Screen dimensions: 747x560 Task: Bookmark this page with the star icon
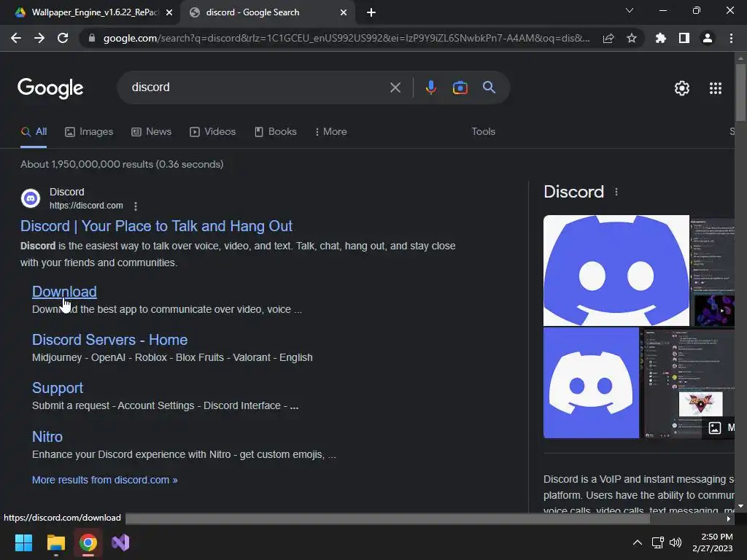point(632,38)
